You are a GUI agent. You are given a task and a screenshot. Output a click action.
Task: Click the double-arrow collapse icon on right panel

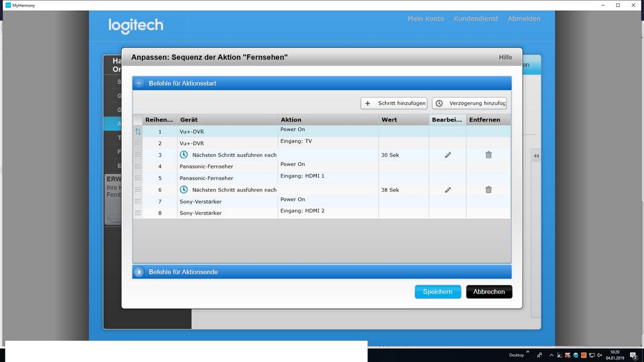tap(536, 156)
